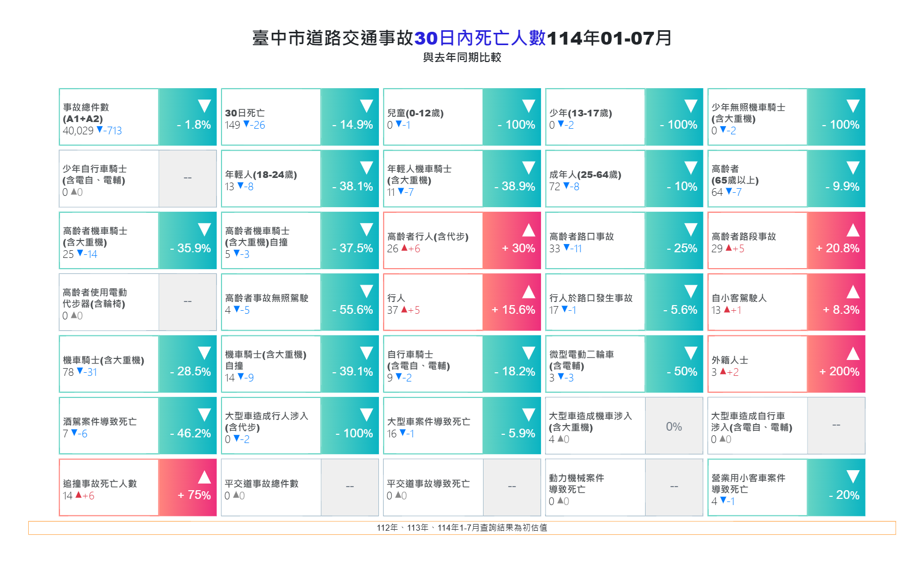Click small red up triangle beside +6 in 高齡者行人

tap(405, 248)
